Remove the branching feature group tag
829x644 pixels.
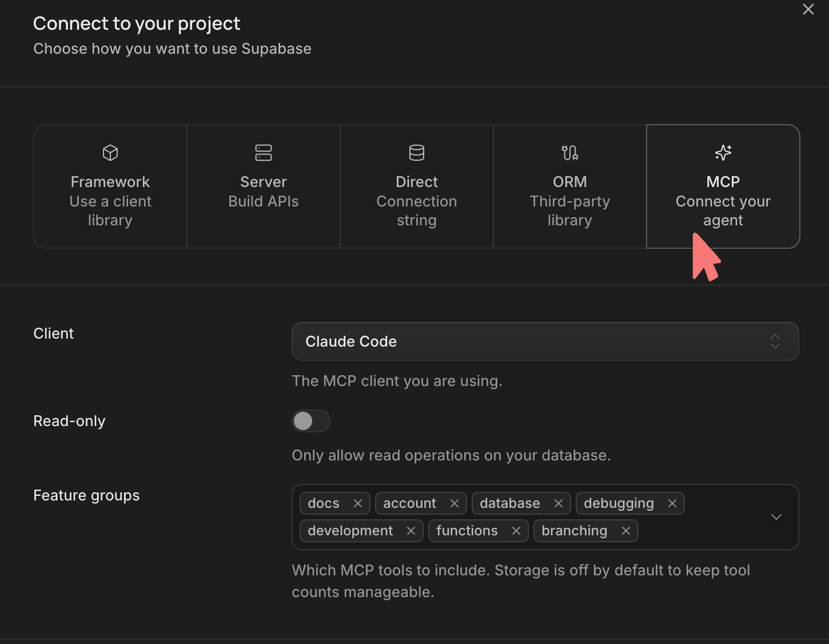[626, 531]
